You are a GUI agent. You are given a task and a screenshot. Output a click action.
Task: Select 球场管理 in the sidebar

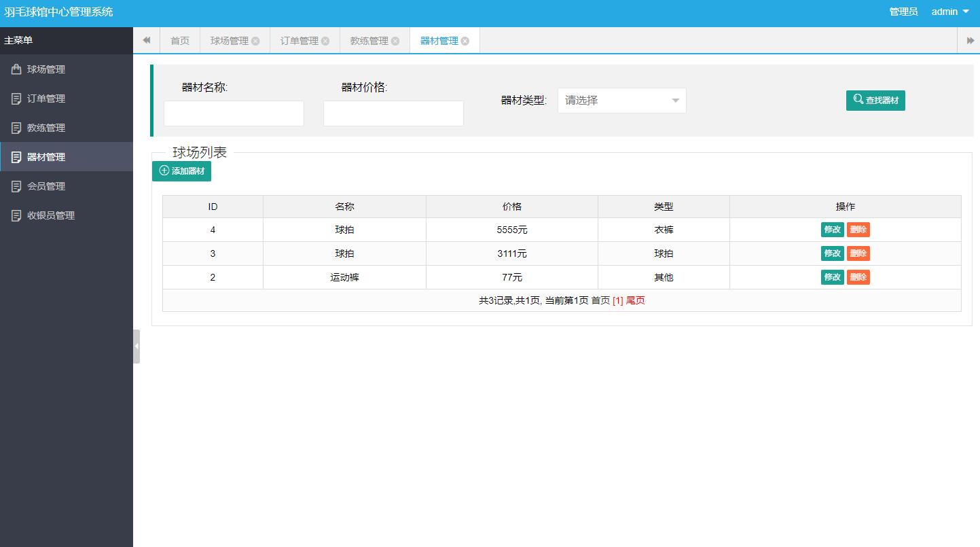48,69
